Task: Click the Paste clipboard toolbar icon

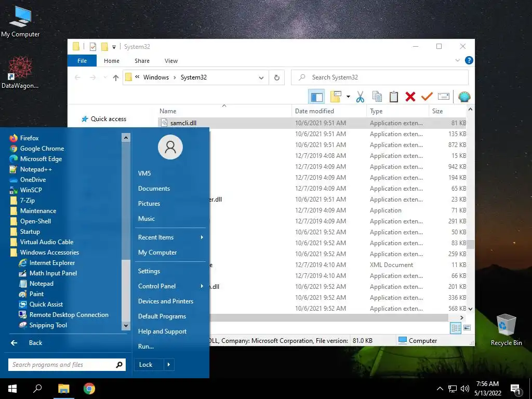Action: 394,97
